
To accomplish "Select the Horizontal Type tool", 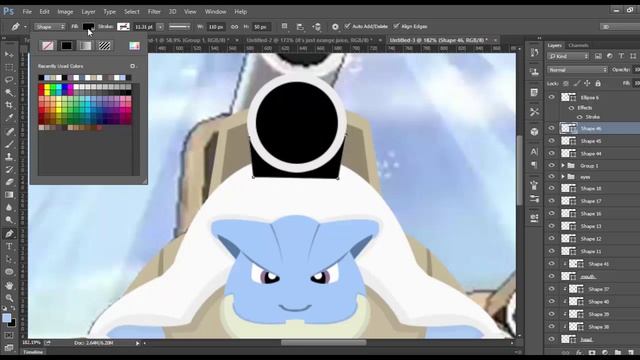I will click(9, 247).
